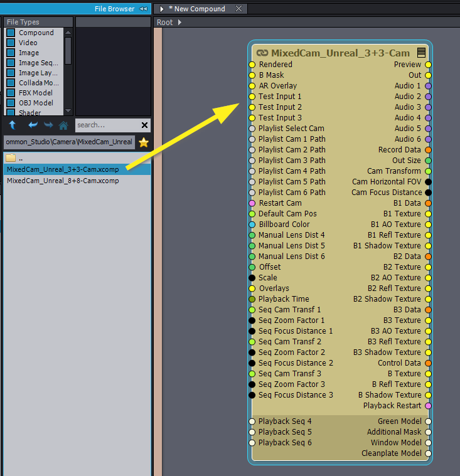Screen dimensions: 460x476
Task: Click the Default Cam Pos input pin
Action: tap(252, 214)
